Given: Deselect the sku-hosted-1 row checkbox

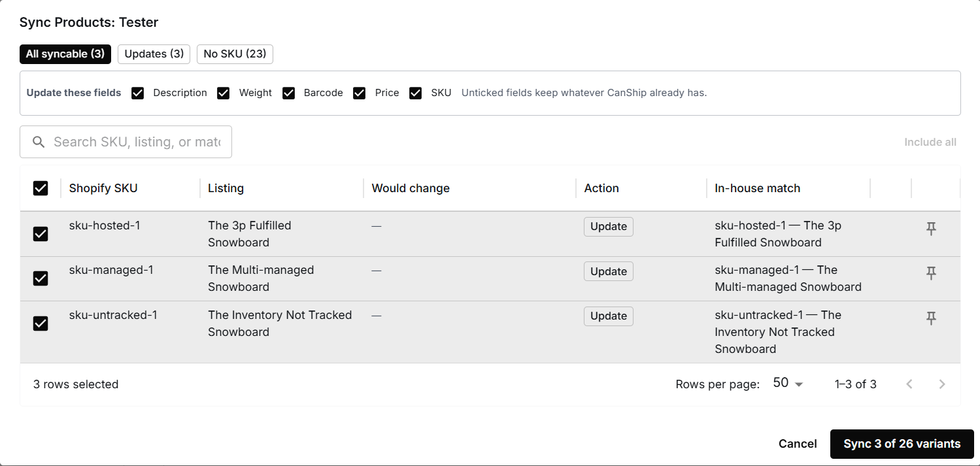Looking at the screenshot, I should pos(41,233).
